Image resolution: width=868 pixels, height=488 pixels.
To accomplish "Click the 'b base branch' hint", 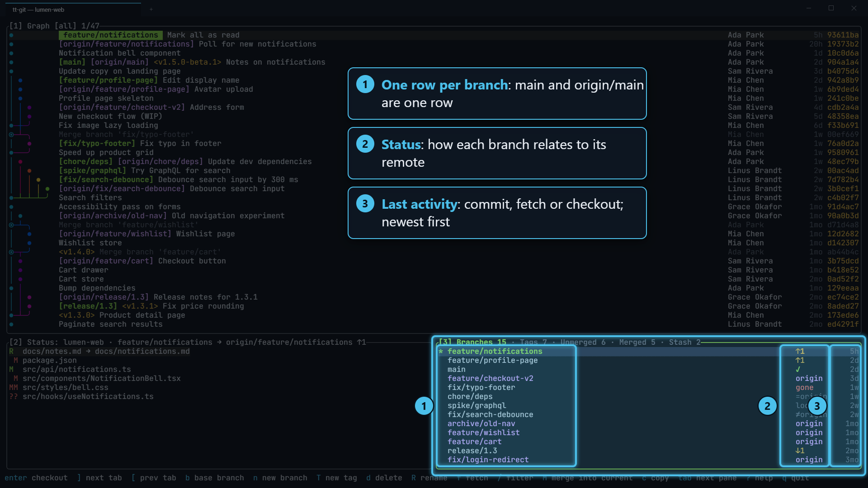I will click(215, 478).
